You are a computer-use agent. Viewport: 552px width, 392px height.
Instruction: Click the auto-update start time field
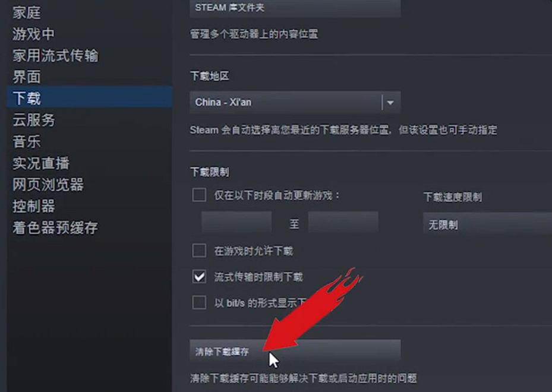pyautogui.click(x=236, y=222)
